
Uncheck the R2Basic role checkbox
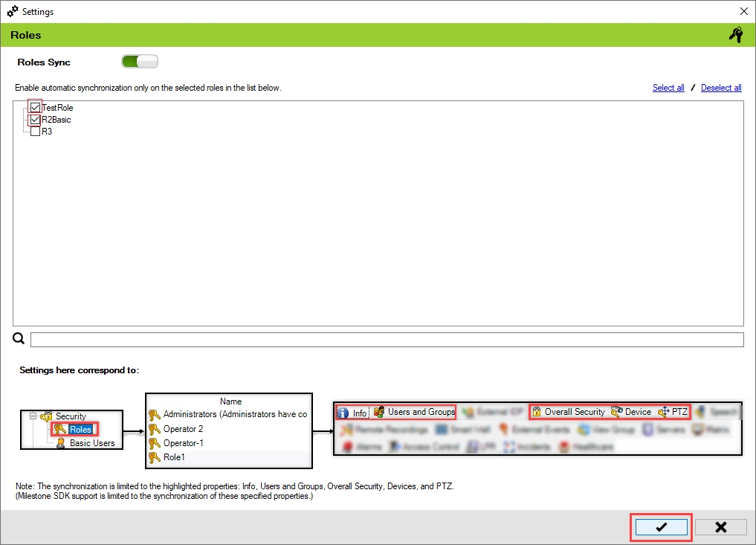click(35, 120)
